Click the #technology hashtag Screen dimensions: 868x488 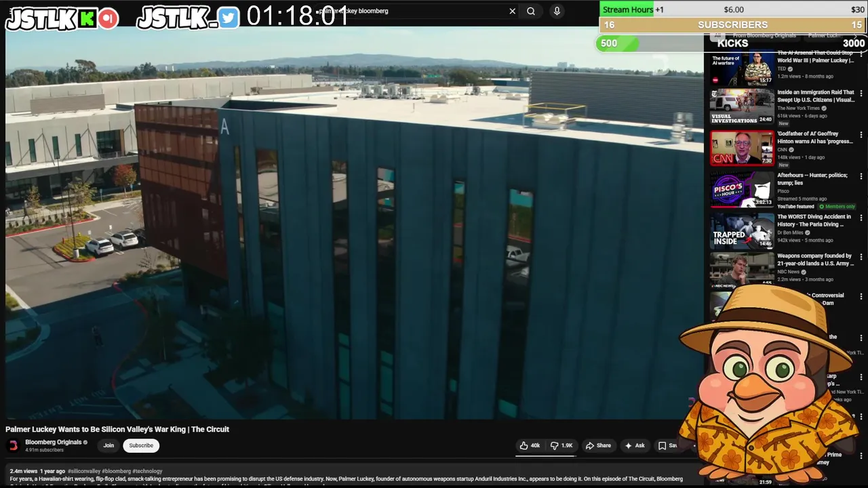tap(147, 471)
